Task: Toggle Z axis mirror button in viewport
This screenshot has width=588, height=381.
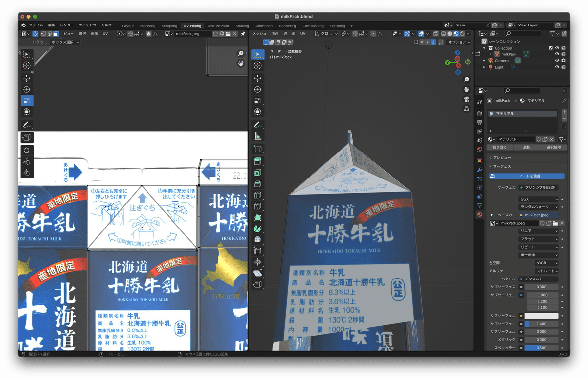Action: pyautogui.click(x=433, y=42)
